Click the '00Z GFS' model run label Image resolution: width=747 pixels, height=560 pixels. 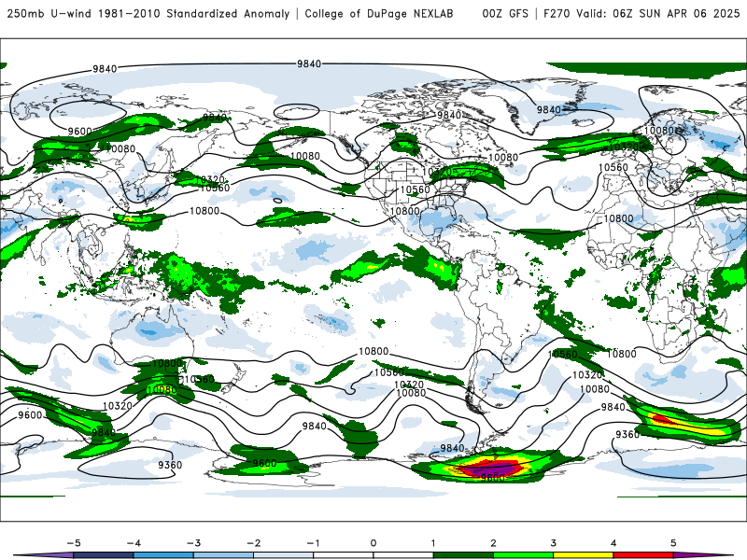tap(505, 13)
